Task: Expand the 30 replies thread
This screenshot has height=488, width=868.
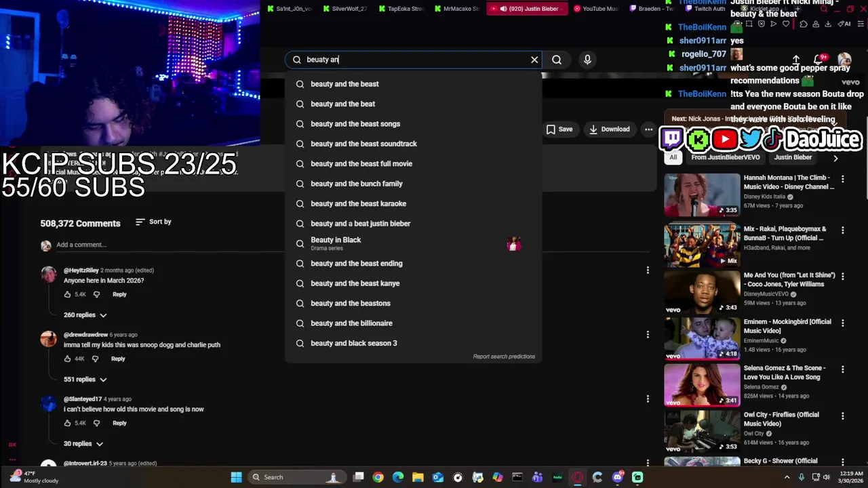Action: [x=83, y=444]
